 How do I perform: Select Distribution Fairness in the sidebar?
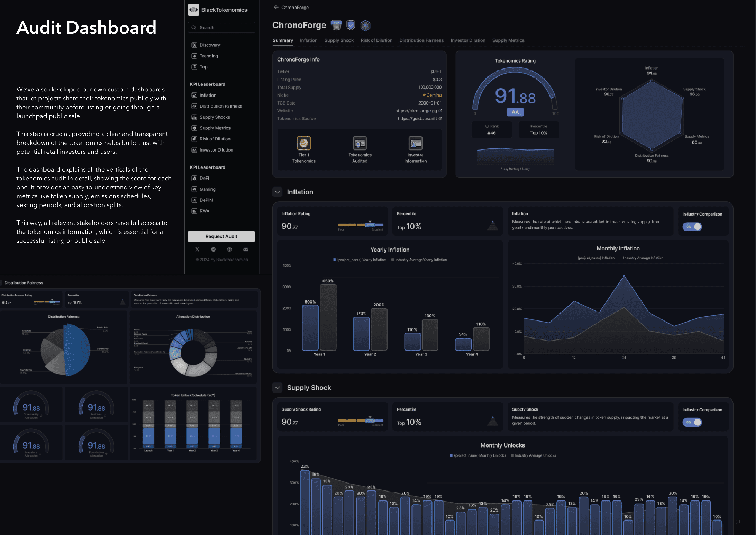217,106
